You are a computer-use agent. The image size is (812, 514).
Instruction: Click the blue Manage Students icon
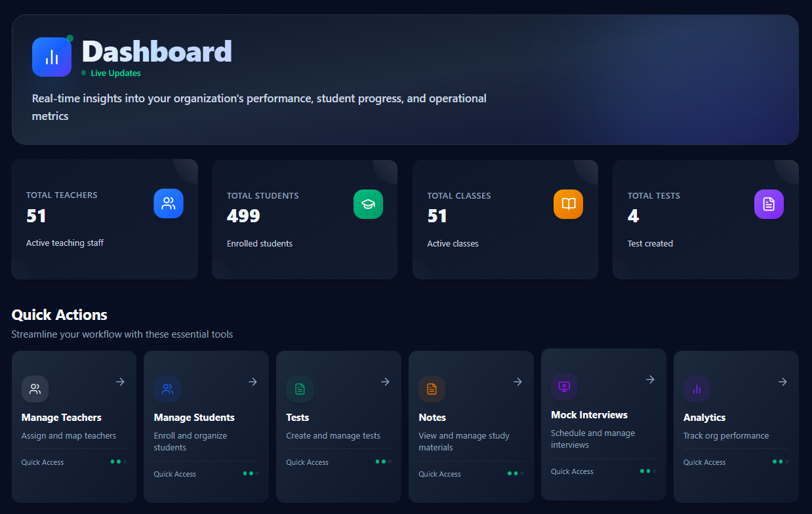pyautogui.click(x=167, y=389)
